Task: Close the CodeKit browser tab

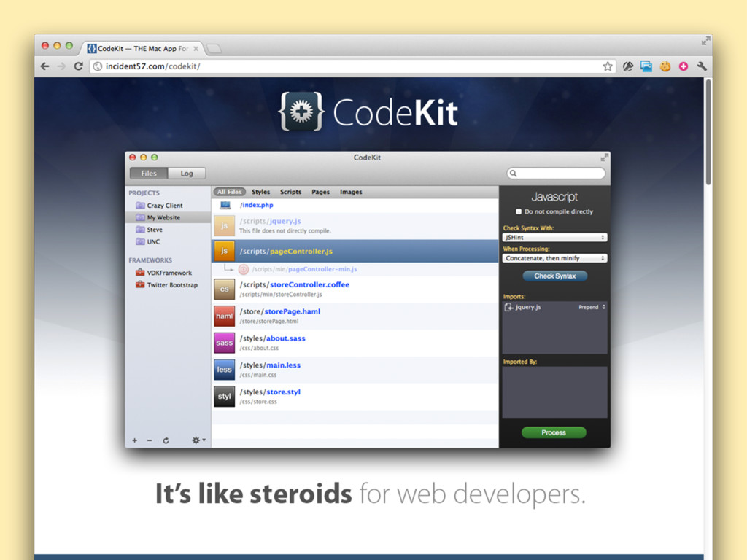Action: [196, 49]
